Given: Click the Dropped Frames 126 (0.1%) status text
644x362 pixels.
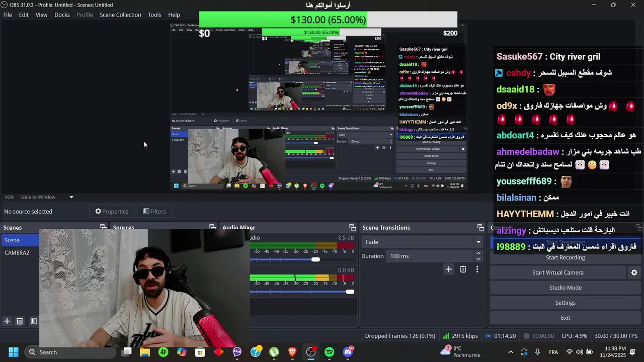Looking at the screenshot, I should pyautogui.click(x=400, y=336).
